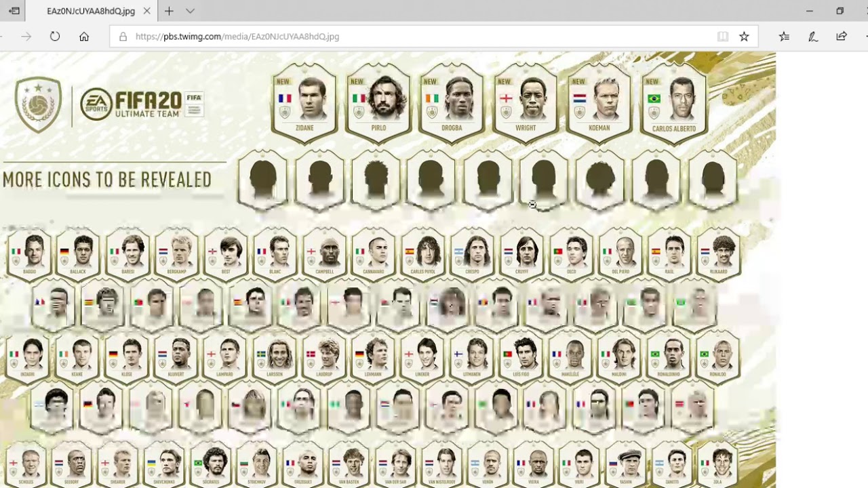868x488 pixels.
Task: Open a new tab with plus button
Action: (169, 11)
